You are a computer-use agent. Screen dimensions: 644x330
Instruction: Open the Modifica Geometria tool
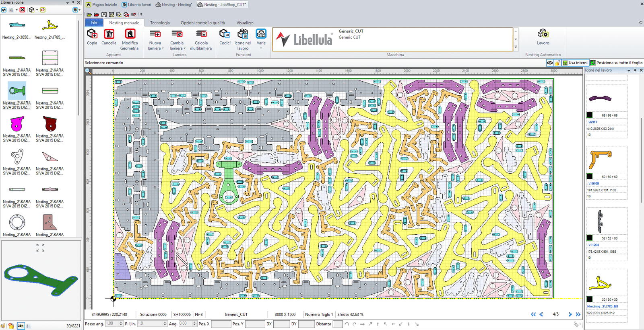click(x=130, y=35)
